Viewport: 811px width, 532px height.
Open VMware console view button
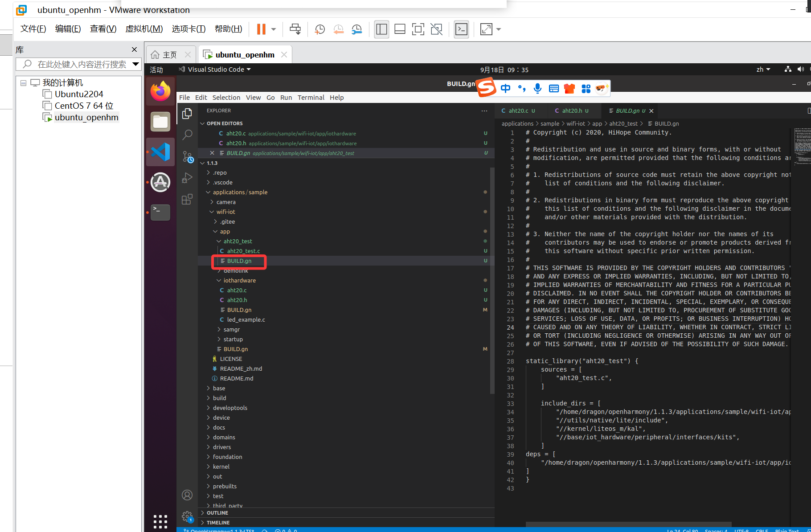(x=462, y=29)
